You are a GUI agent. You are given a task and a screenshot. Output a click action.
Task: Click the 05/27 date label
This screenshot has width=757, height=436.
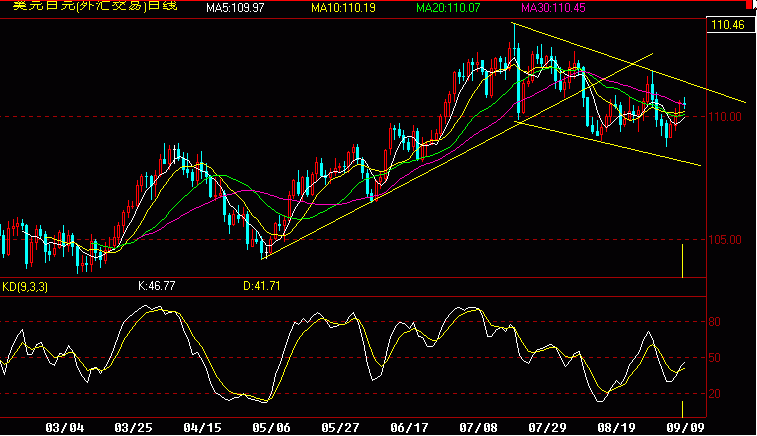pyautogui.click(x=340, y=427)
